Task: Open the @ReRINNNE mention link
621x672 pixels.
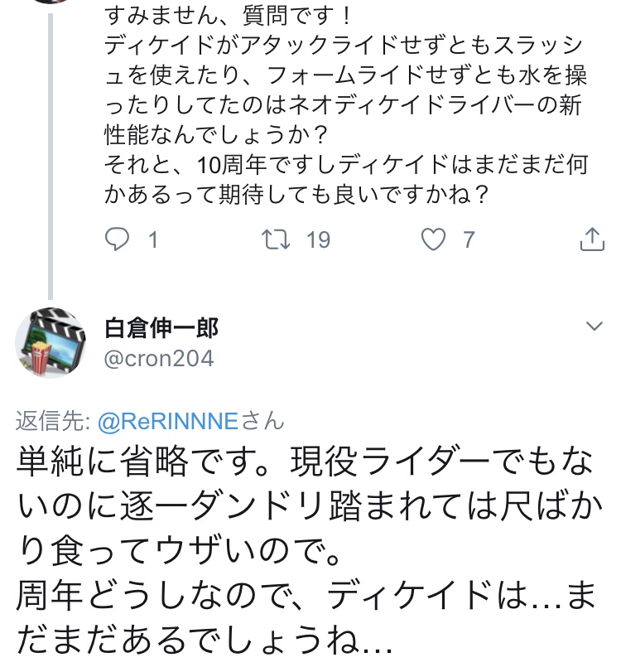Action: [168, 421]
